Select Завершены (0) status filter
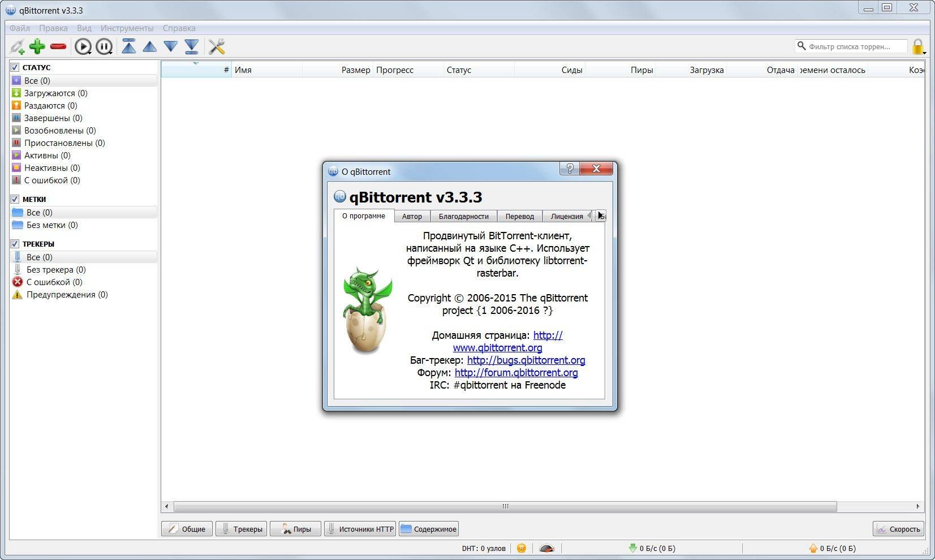The width and height of the screenshot is (935, 560). click(84, 118)
